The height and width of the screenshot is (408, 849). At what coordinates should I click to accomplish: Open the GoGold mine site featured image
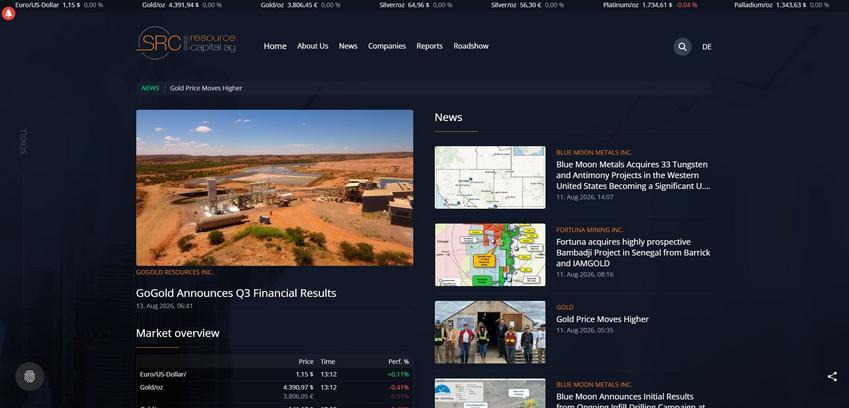275,188
